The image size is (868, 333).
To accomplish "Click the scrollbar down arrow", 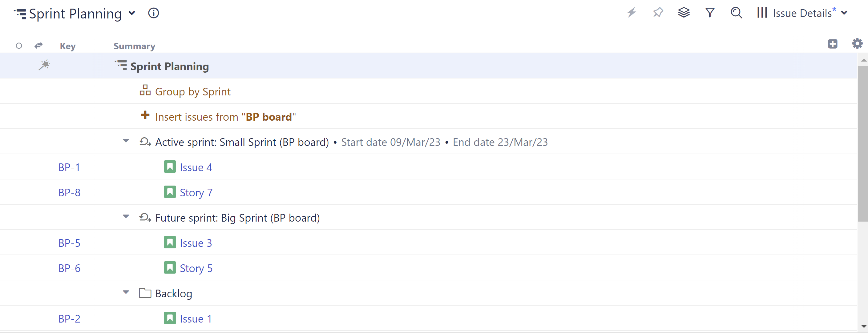I will point(864,326).
